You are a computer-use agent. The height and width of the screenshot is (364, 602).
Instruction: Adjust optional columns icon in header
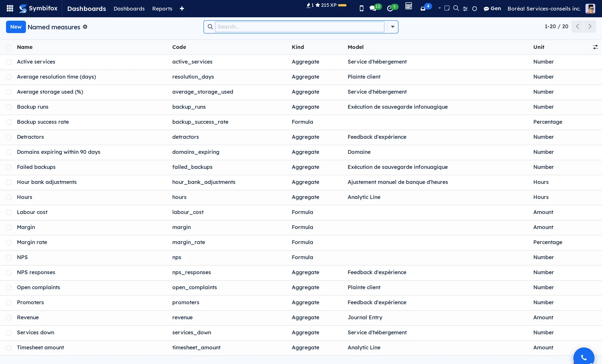point(595,47)
